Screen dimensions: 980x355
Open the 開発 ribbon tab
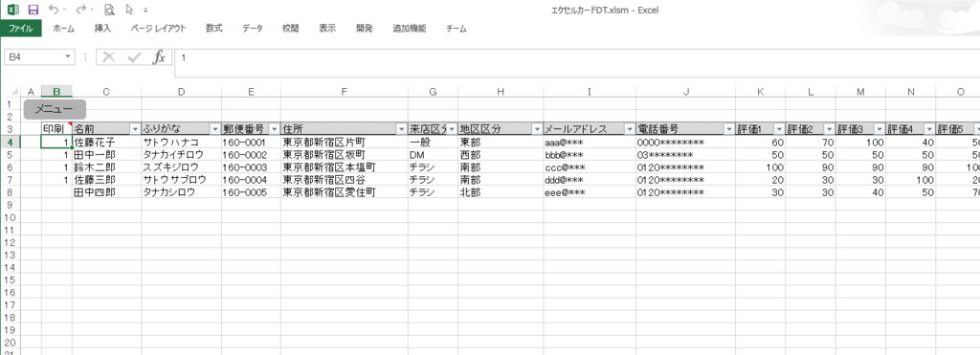point(365,28)
